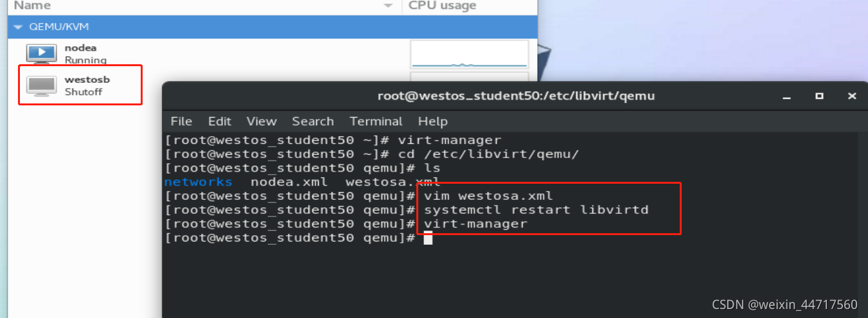Click the 'westosa.xml' filename in the ls output

393,182
